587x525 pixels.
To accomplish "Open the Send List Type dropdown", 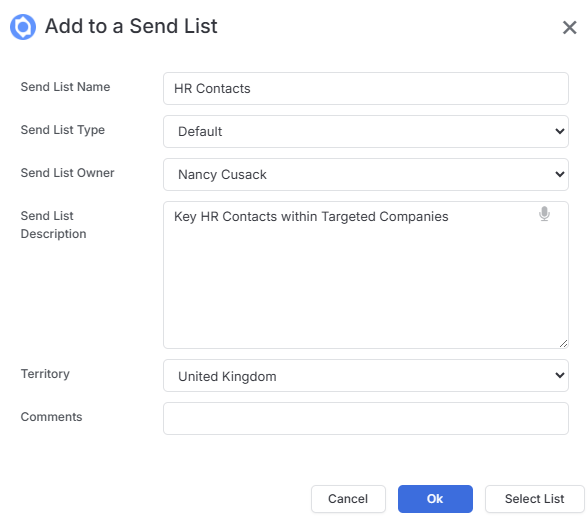I will [x=366, y=131].
